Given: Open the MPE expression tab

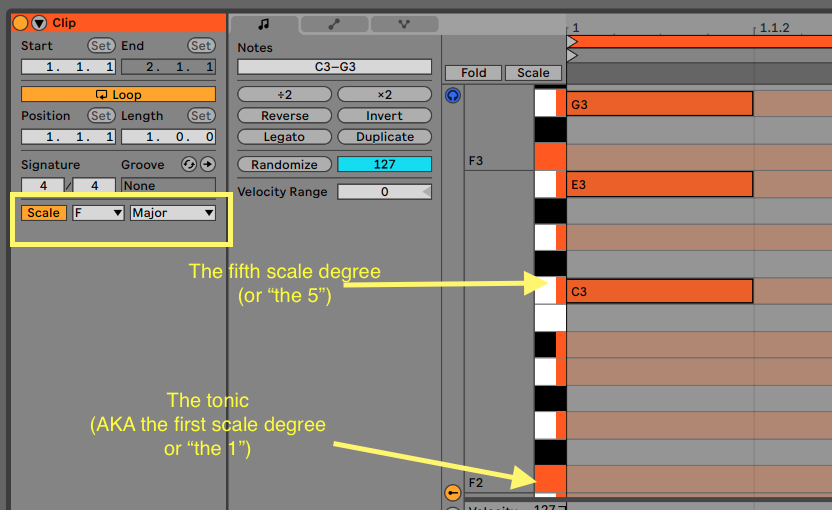Looking at the screenshot, I should (x=404, y=24).
